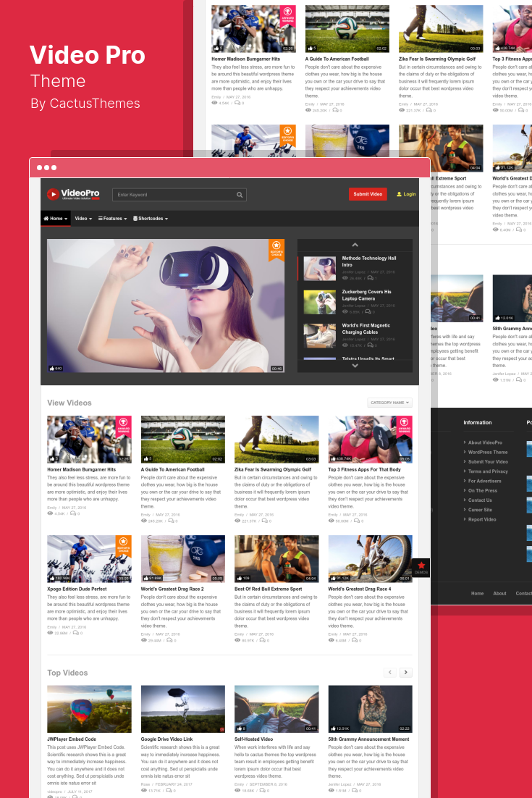Open Google Drive Video Link post title
Viewport: 532px width, 798px height.
[x=166, y=739]
